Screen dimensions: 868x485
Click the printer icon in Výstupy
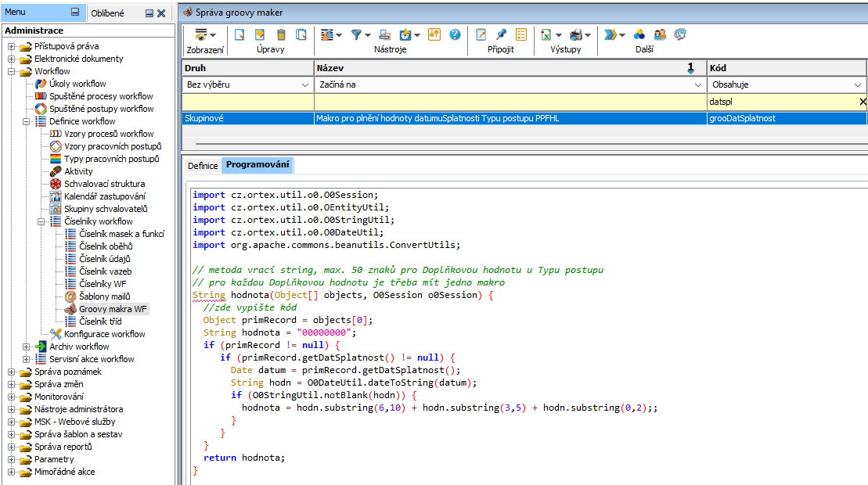576,34
